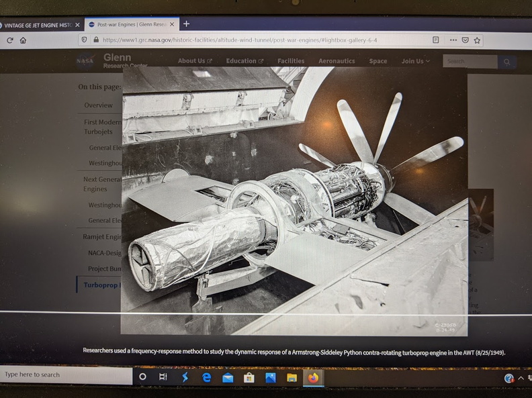Viewport: 532px width, 398px height.
Task: Jump to NACA-Designed section link
Action: click(105, 253)
